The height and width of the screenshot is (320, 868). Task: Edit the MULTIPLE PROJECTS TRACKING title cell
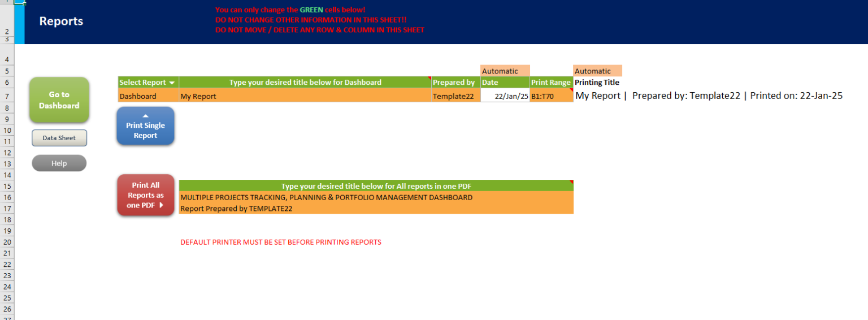point(376,197)
